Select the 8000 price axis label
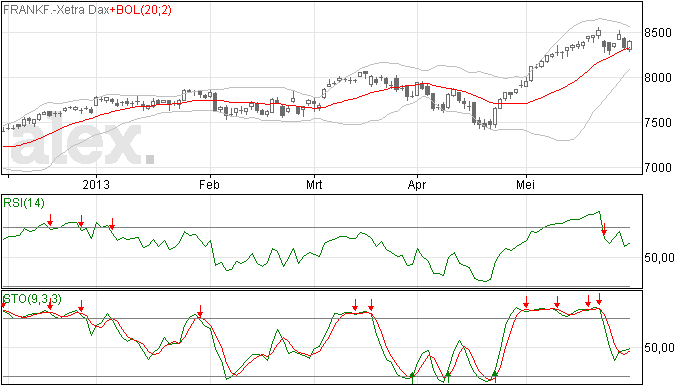 [658, 78]
